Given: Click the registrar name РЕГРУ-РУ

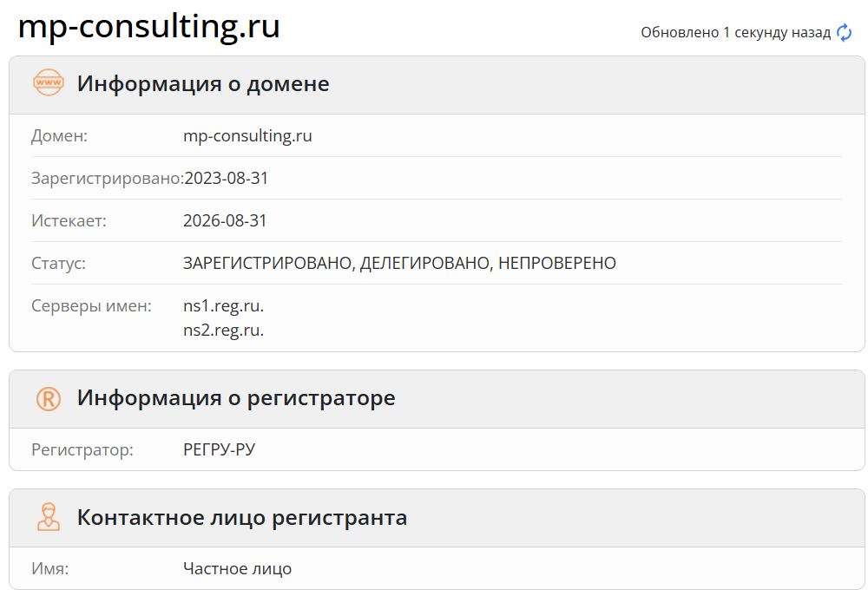Looking at the screenshot, I should pyautogui.click(x=219, y=450).
